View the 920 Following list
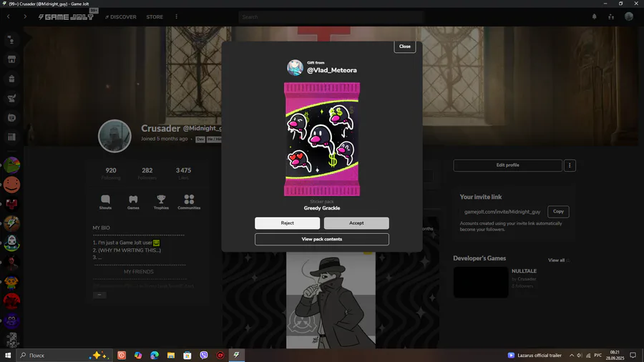This screenshot has height=362, width=644. point(111,174)
